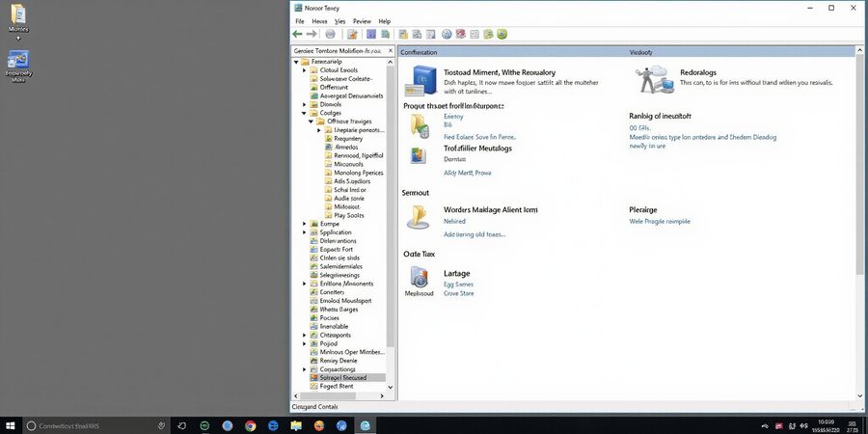Select Emolod Mouslaport tree item
Viewport: 868px width, 434px height.
345,301
